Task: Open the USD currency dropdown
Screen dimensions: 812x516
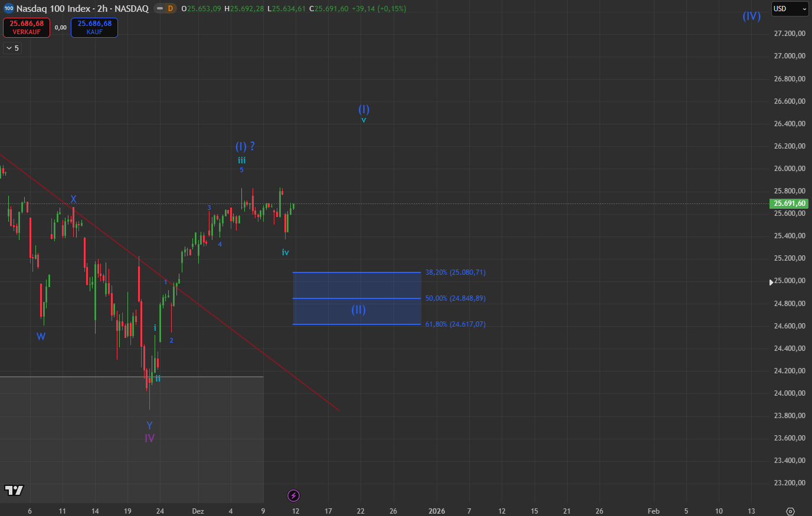Action: (790, 9)
